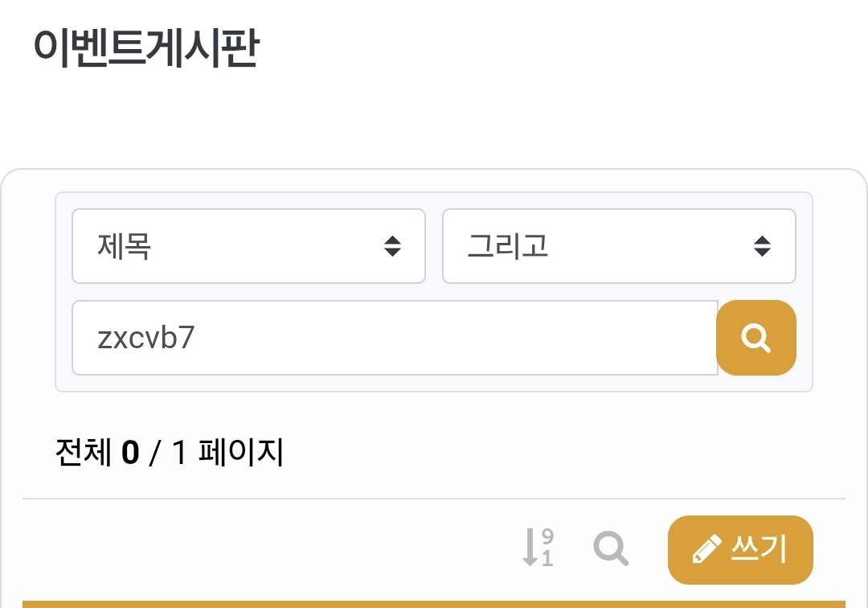Screen dimensions: 868x608
Task: Click the up-down arrows on 그리고 selector
Action: point(762,246)
